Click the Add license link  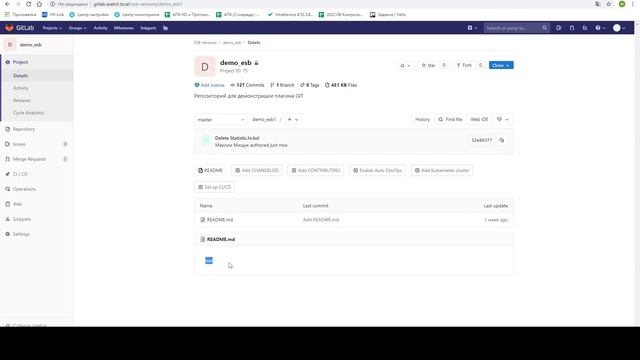click(x=209, y=85)
